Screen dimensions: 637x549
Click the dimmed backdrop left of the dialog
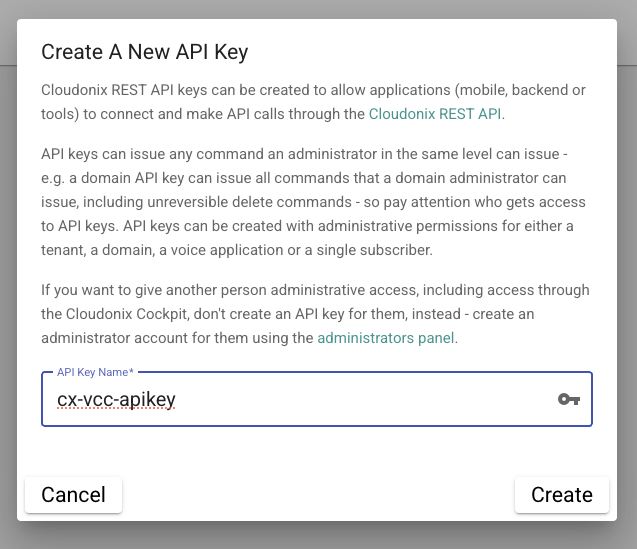tap(8, 300)
